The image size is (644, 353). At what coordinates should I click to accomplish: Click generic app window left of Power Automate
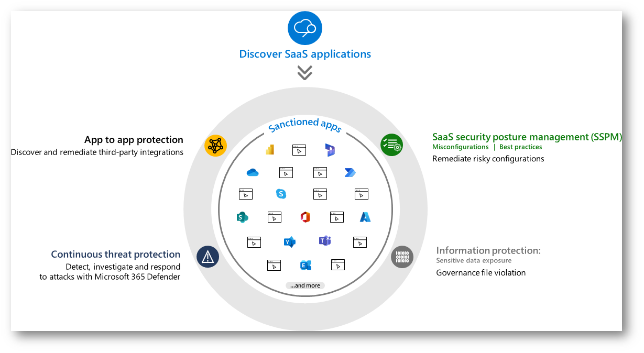(x=320, y=172)
